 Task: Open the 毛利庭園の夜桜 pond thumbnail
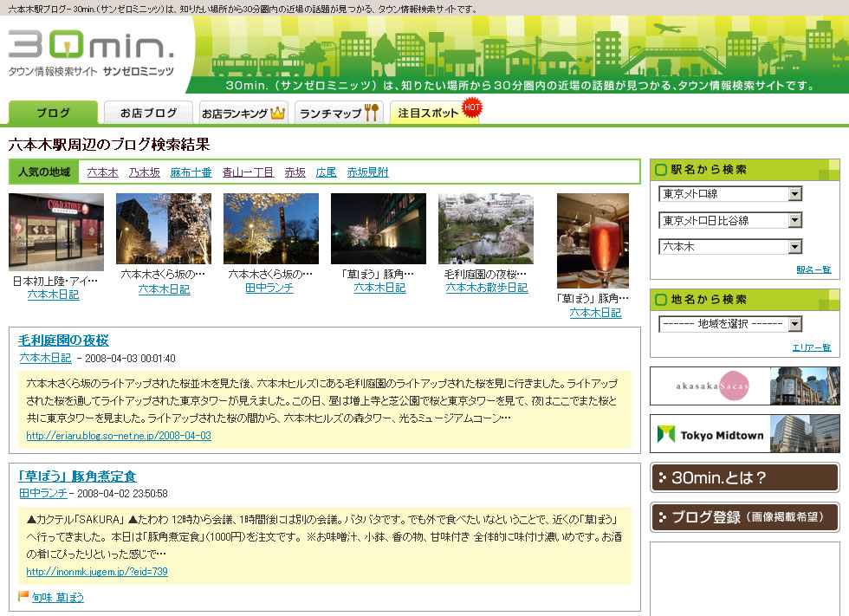pyautogui.click(x=486, y=229)
